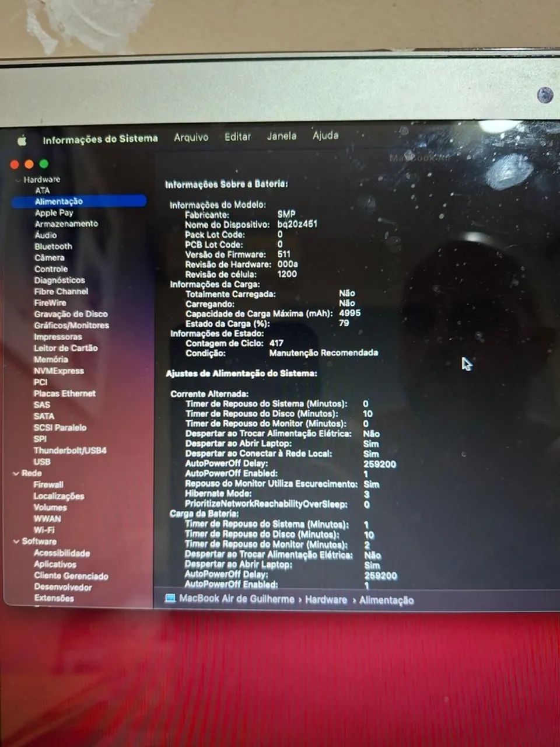Select SPI in the sidebar
Viewport: 560px width, 747px height.
click(x=40, y=439)
